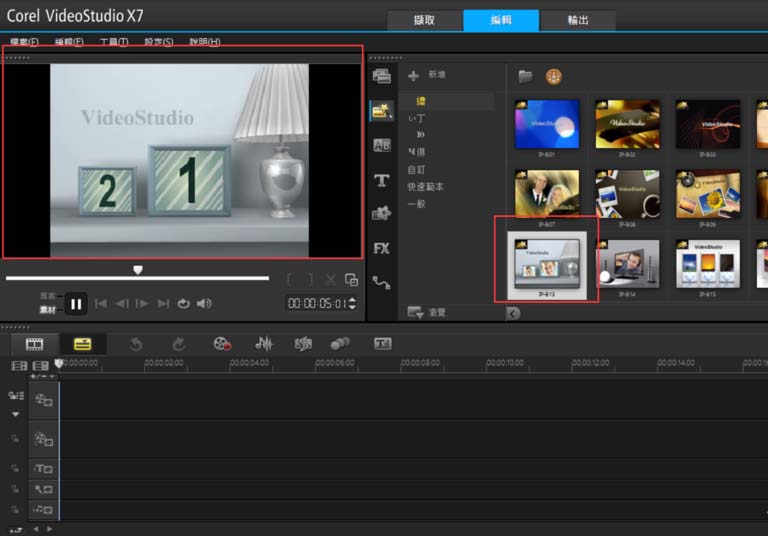768x536 pixels.
Task: Select the 快速範本 category
Action: [426, 187]
